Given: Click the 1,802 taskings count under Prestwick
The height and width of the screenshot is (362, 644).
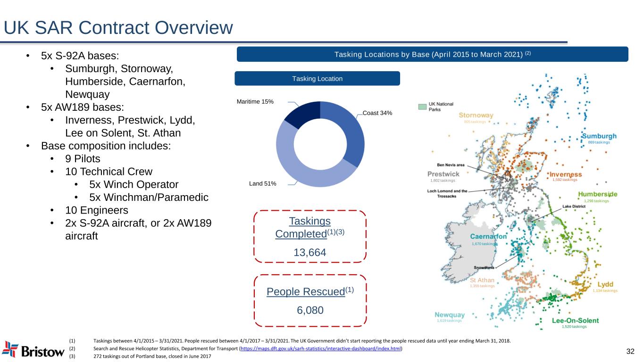Looking at the screenshot, I should point(443,180).
